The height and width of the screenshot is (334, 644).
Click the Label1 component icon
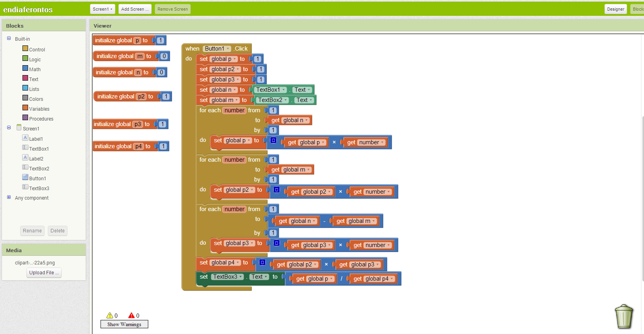(x=25, y=138)
